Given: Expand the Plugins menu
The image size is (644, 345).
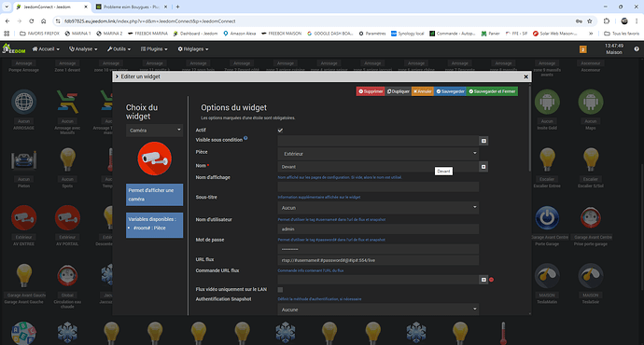Looking at the screenshot, I should coord(154,48).
